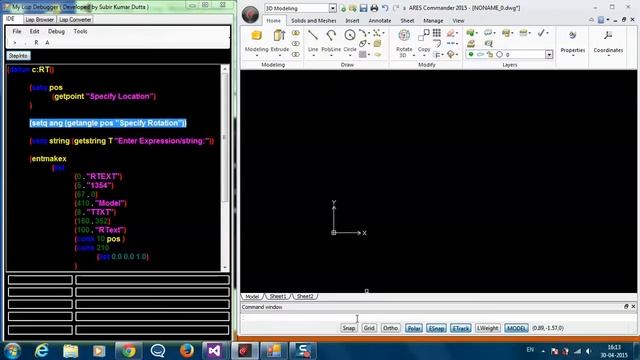Expand the Coordinates panel dropdown arrow
The image size is (640, 360).
tap(608, 56)
